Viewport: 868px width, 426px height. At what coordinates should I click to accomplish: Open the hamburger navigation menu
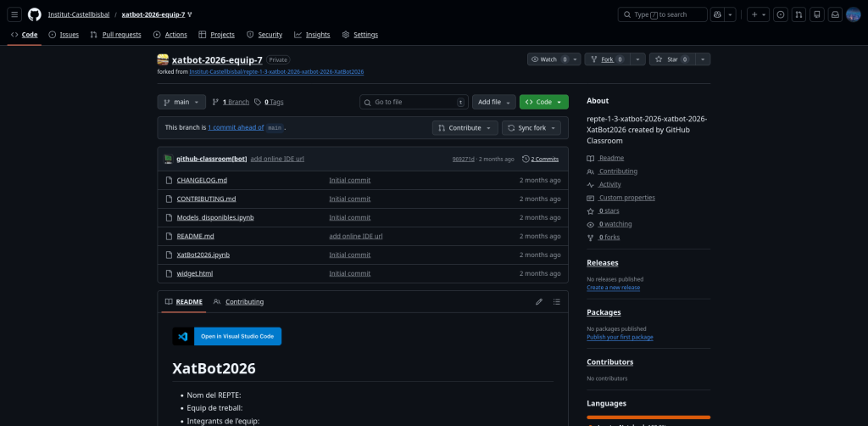click(15, 14)
